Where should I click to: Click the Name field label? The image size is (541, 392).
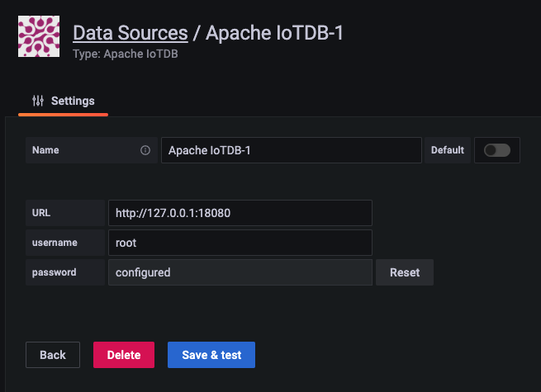(45, 150)
